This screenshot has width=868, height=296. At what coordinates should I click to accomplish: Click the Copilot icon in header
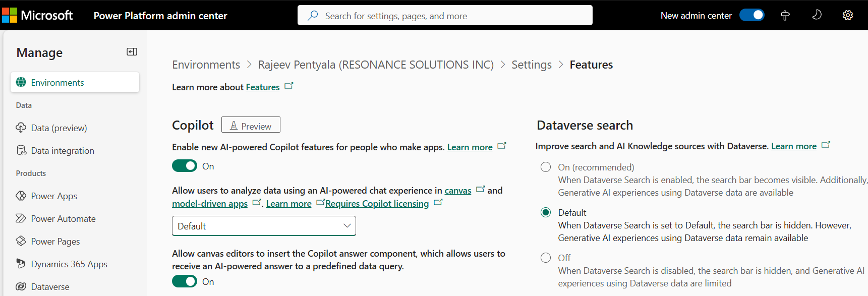(785, 16)
